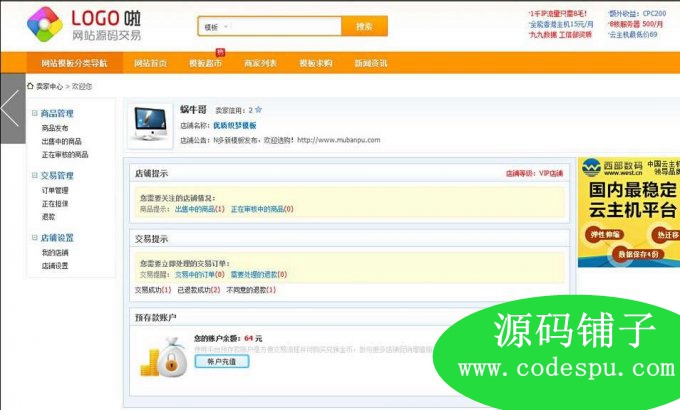The width and height of the screenshot is (680, 410).
Task: Click the 交易提示 panel header
Action: [x=350, y=239]
